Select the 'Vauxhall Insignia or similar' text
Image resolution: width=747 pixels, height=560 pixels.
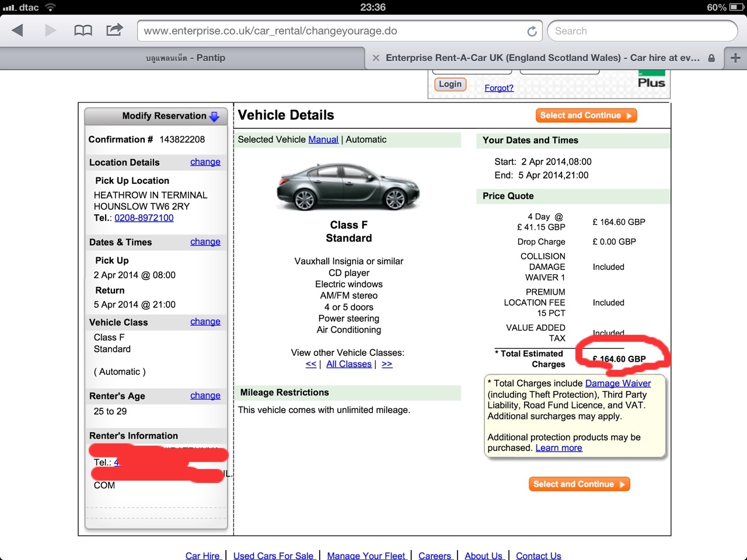tap(349, 261)
